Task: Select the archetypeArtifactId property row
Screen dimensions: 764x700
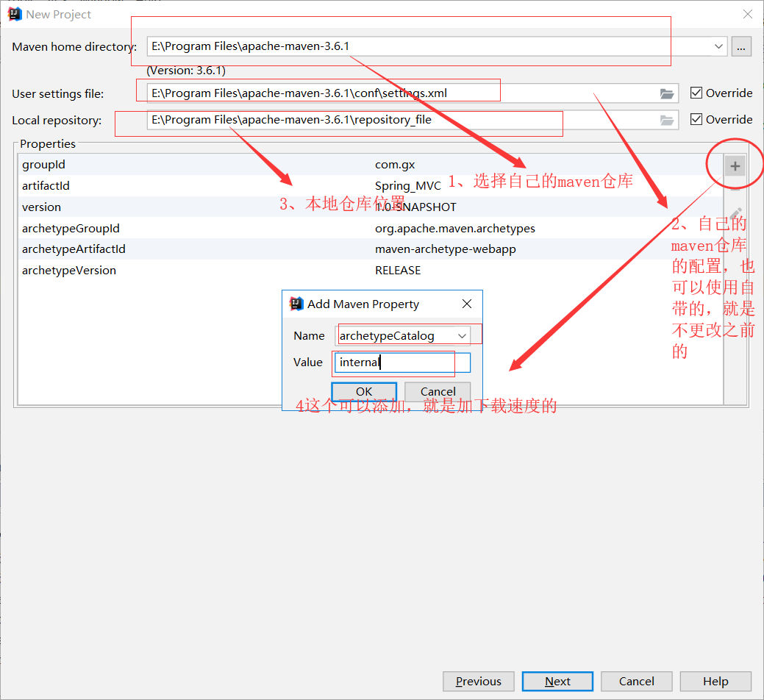Action: point(371,249)
